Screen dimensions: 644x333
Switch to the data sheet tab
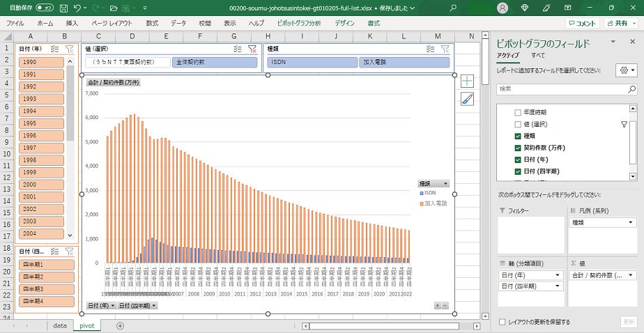click(60, 325)
